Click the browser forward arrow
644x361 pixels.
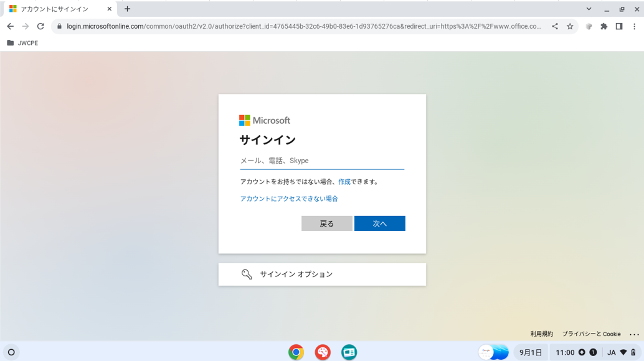coord(26,26)
